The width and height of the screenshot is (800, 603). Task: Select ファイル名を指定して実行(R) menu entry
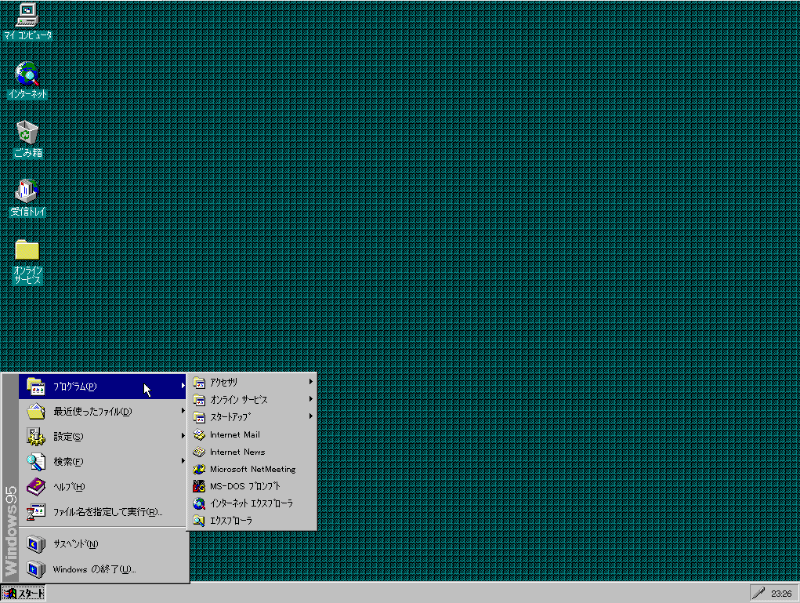pyautogui.click(x=104, y=511)
